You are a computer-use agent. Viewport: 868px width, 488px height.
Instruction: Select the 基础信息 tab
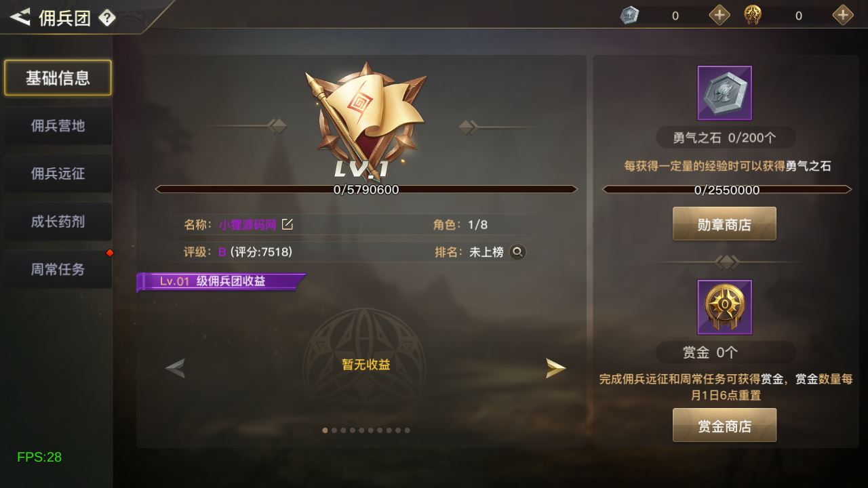(58, 78)
